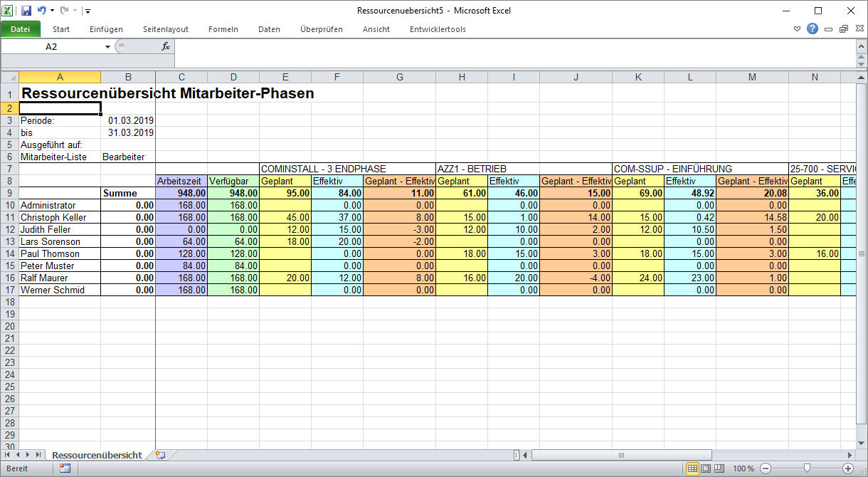Screen dimensions: 868x477
Task: Click the macro recording icon in status bar
Action: tap(65, 468)
